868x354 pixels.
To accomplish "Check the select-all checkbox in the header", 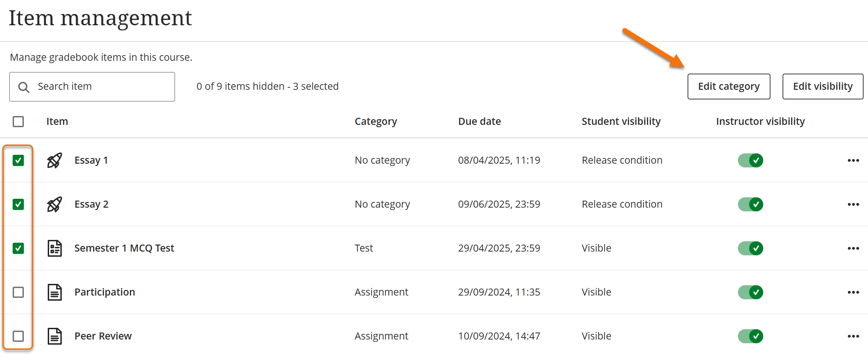I will pyautogui.click(x=18, y=122).
